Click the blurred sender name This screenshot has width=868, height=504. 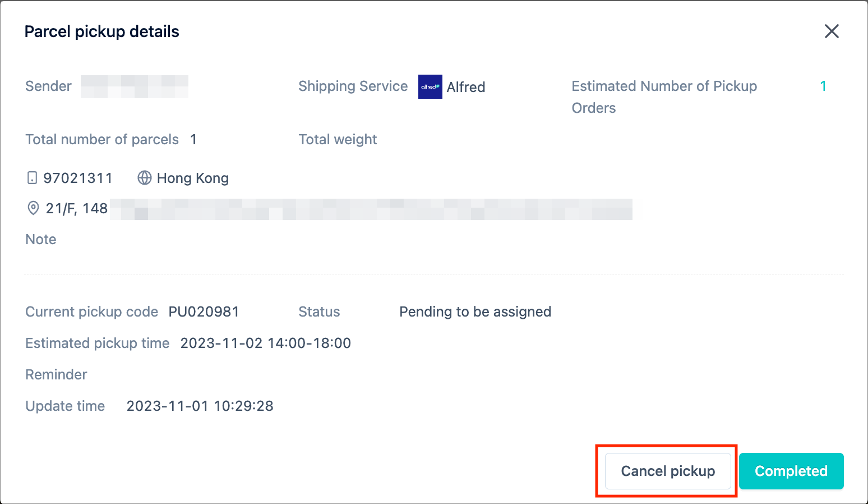click(x=135, y=86)
